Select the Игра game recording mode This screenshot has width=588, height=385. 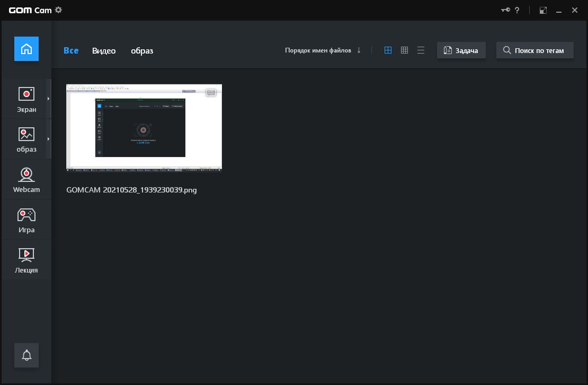pyautogui.click(x=26, y=220)
